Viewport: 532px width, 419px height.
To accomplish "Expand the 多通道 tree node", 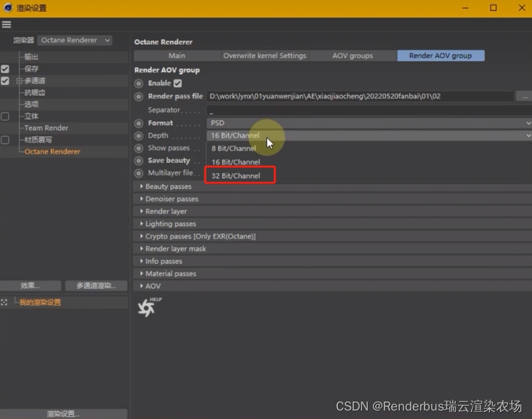I will point(19,81).
